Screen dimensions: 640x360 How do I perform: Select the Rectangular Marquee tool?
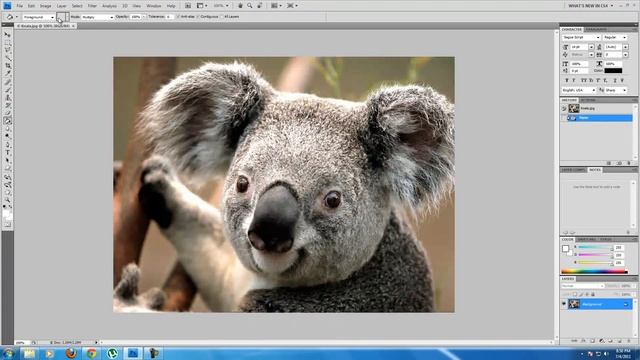[x=7, y=42]
